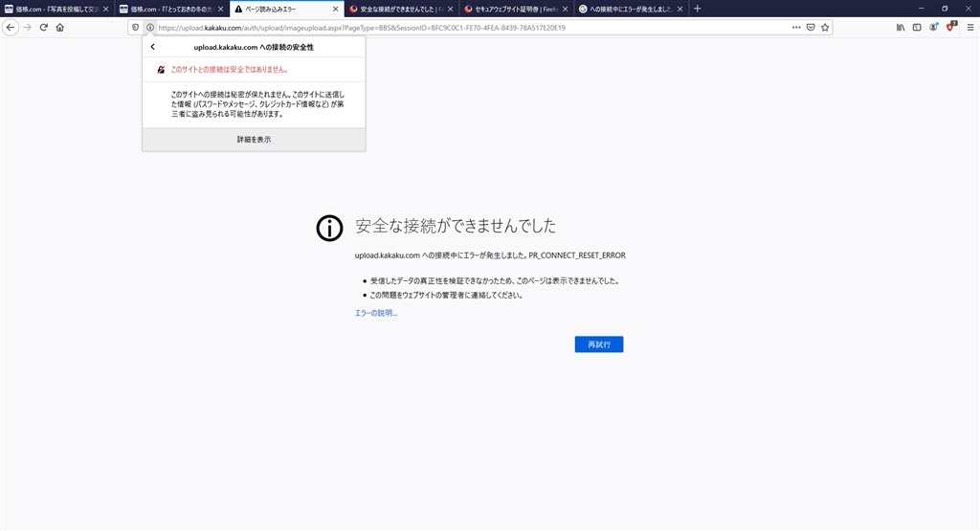Restore down the Firefox window
The image size is (980, 531).
[945, 8]
